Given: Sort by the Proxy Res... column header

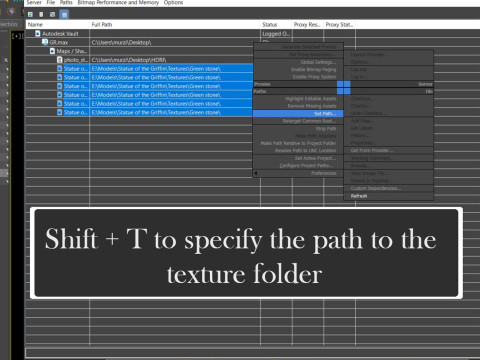Looking at the screenshot, I should point(308,25).
